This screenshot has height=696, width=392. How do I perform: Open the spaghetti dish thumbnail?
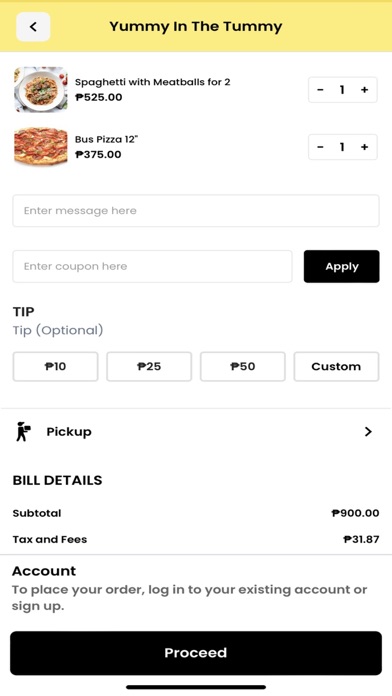tap(41, 89)
